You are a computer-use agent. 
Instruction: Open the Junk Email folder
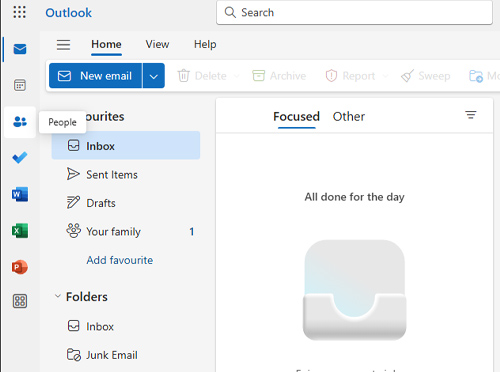(x=126, y=355)
